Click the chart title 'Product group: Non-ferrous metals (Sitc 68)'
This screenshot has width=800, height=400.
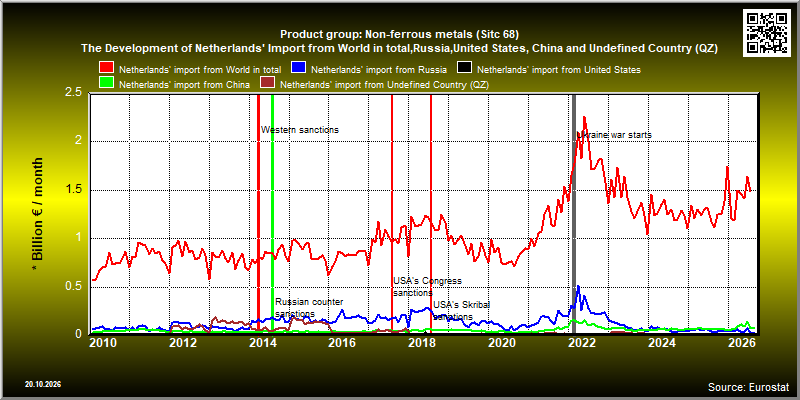[399, 35]
